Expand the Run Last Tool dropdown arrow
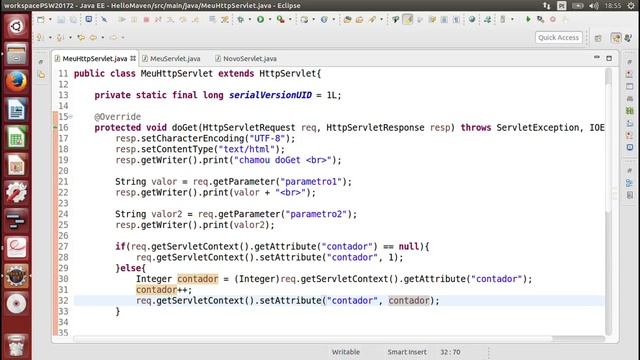This screenshot has width=640, height=360. point(290,19)
